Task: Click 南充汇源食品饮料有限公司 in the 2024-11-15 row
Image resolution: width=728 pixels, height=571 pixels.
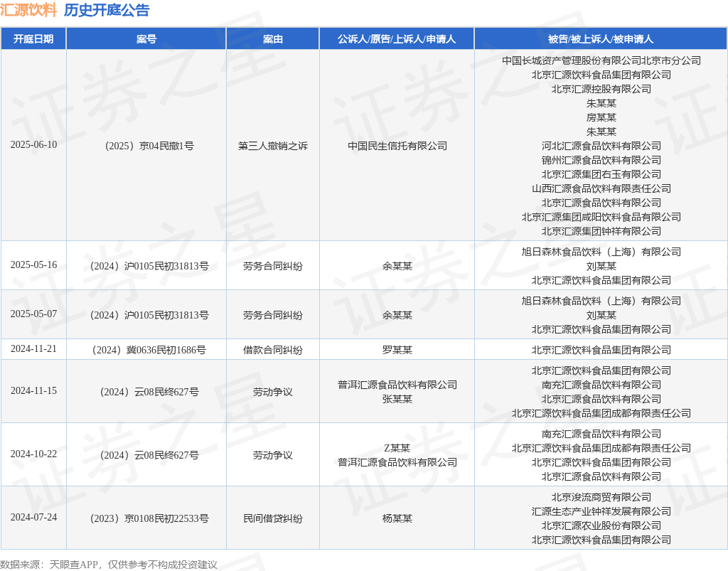Action: point(601,385)
